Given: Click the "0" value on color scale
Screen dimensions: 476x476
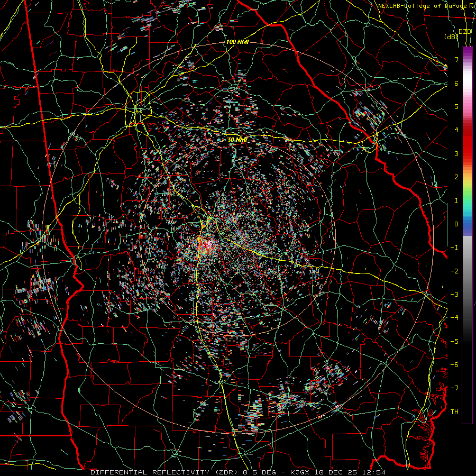Looking at the screenshot, I should (x=456, y=224).
